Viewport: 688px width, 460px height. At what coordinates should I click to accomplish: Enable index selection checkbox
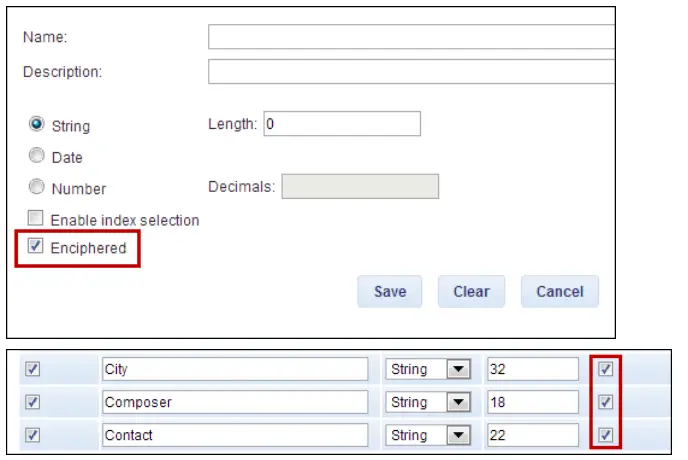(36, 219)
